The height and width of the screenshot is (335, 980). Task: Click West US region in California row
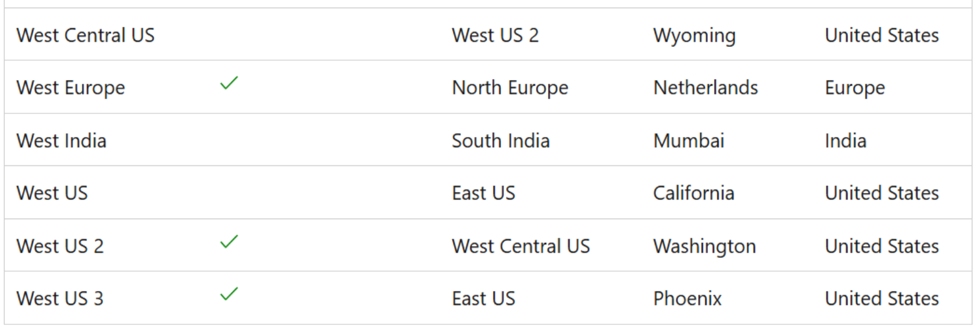pyautogui.click(x=52, y=193)
